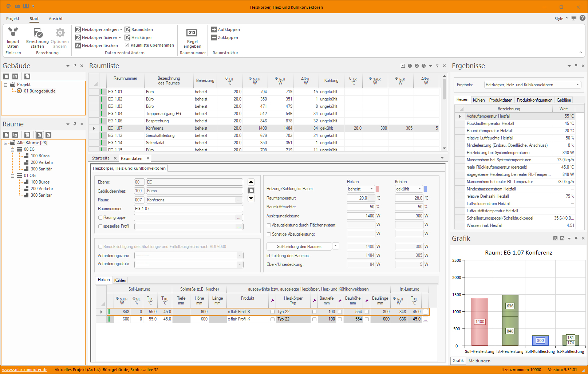Click the Aufklappen plus icon
588x374 pixels.
(214, 29)
